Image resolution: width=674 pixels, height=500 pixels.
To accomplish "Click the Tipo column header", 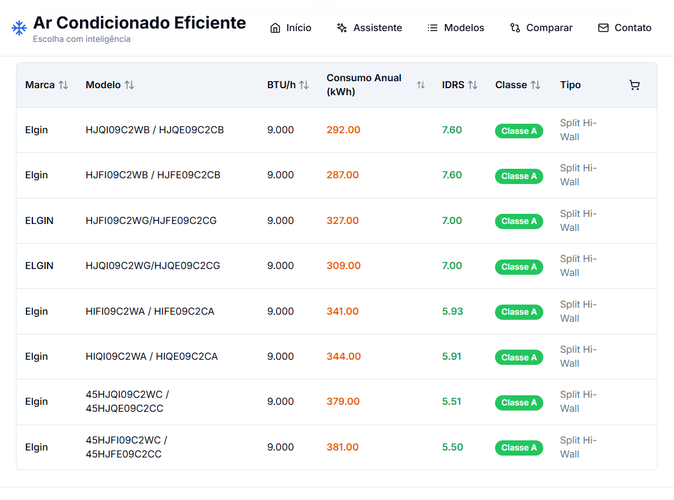I will pos(570,85).
